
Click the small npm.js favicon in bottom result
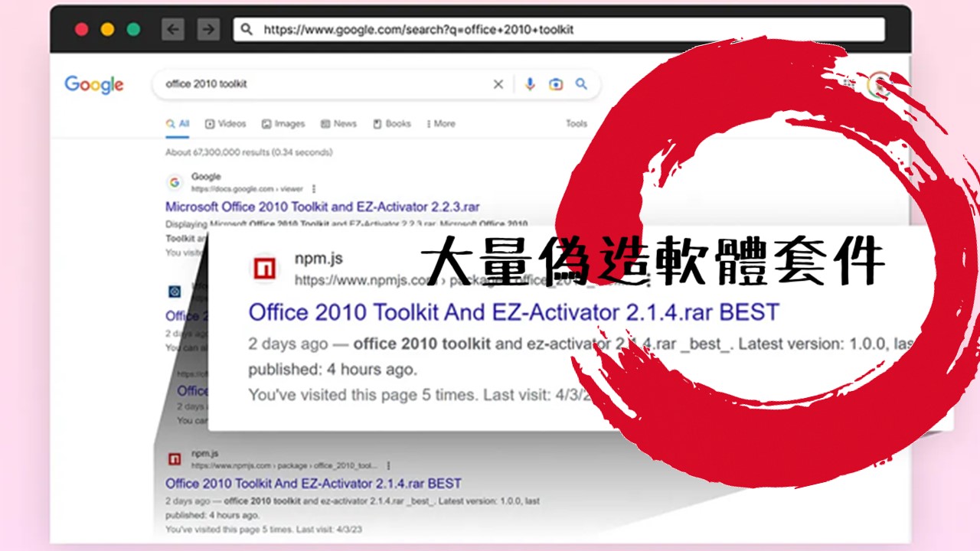pos(175,458)
